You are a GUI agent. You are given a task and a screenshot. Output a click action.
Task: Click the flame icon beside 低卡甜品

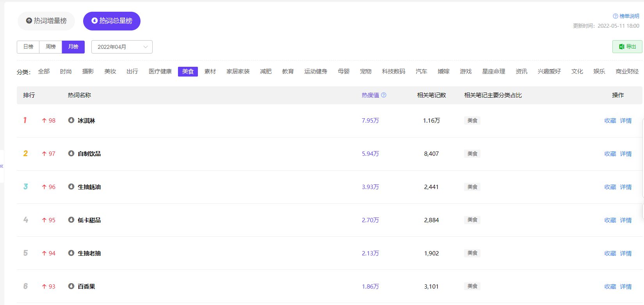click(71, 220)
